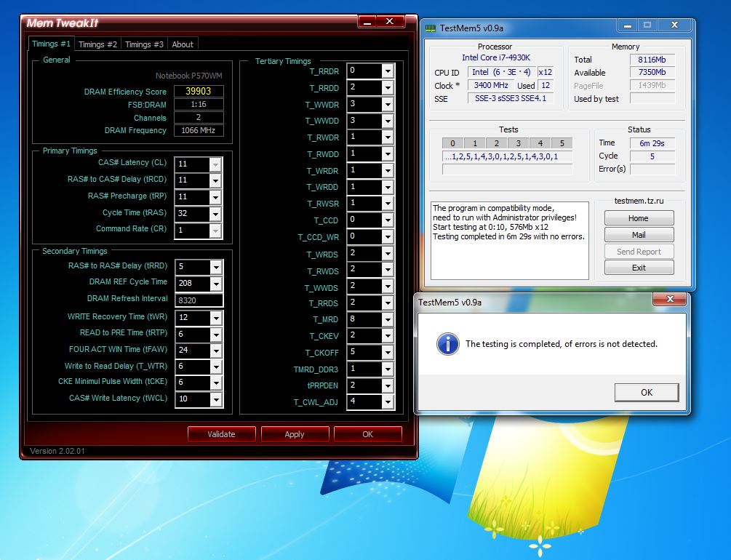This screenshot has height=560, width=731.
Task: Expand the T_WWDD dropdown
Action: [388, 121]
